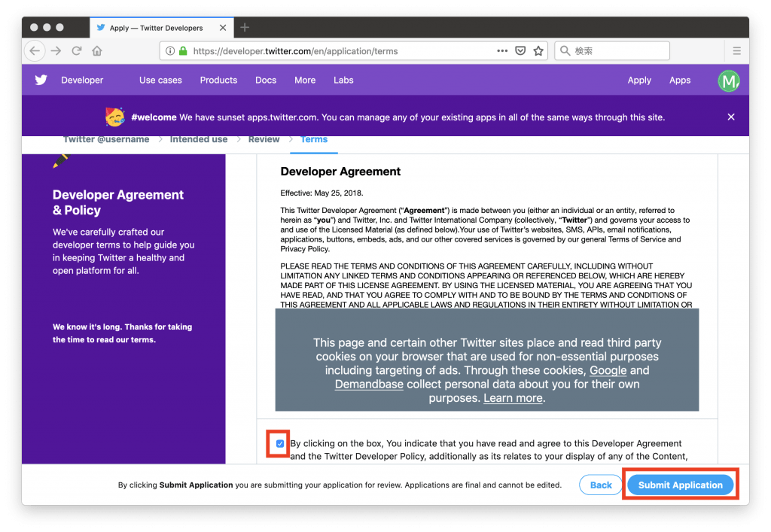
Task: Open the Docs navigation item
Action: point(266,81)
